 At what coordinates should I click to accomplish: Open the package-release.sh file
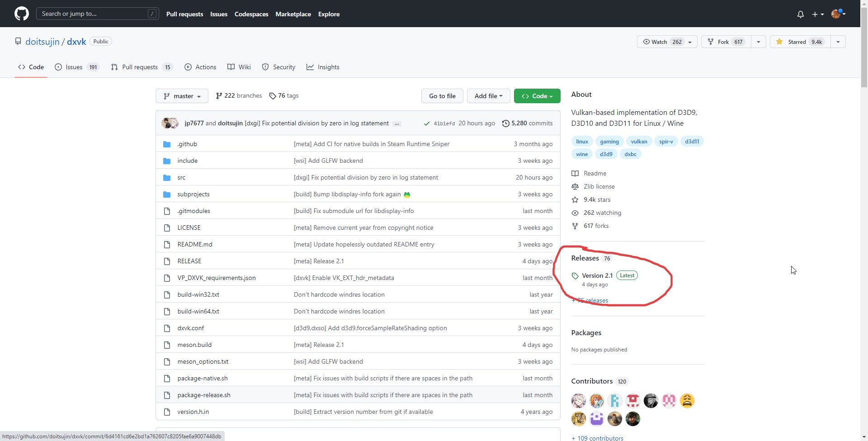click(204, 395)
